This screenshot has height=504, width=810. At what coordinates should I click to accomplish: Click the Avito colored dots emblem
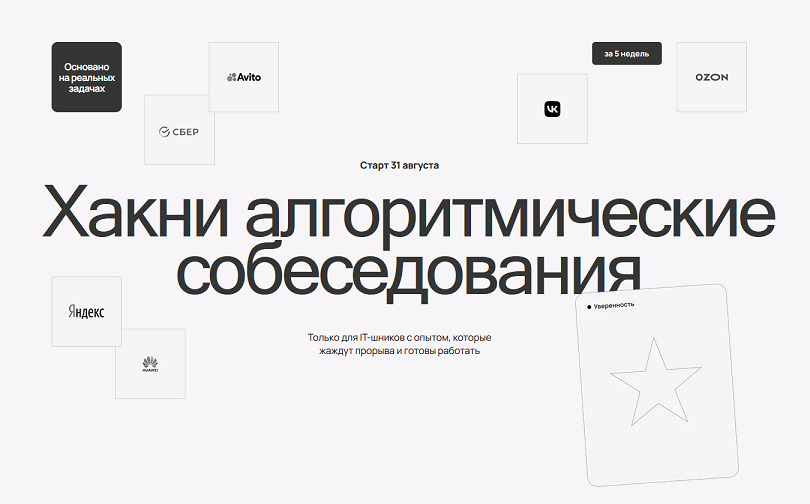231,77
